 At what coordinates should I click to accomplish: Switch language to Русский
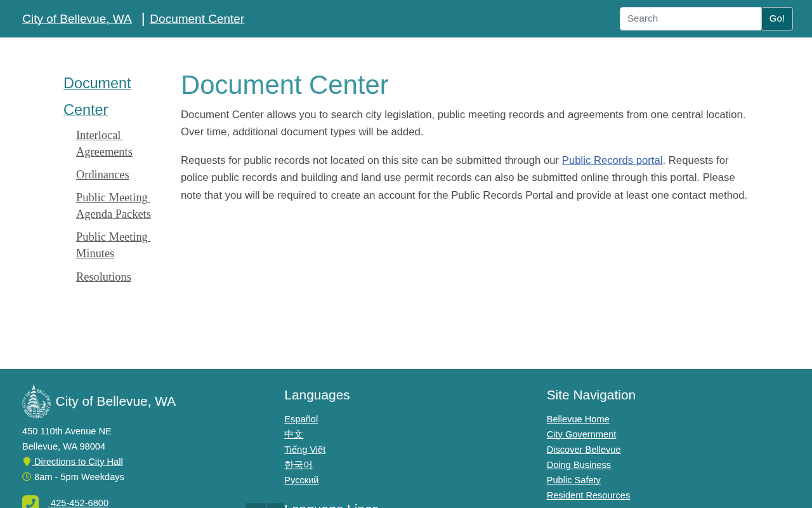coord(301,480)
